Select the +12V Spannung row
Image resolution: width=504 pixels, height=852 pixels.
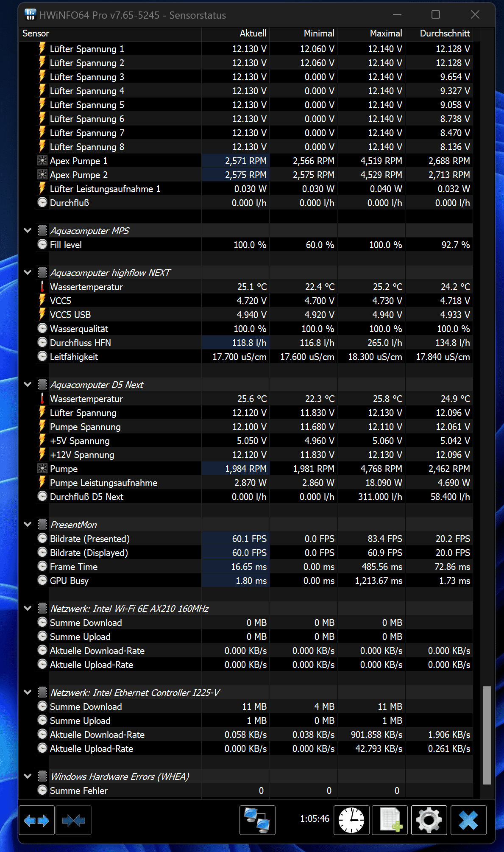click(x=254, y=455)
